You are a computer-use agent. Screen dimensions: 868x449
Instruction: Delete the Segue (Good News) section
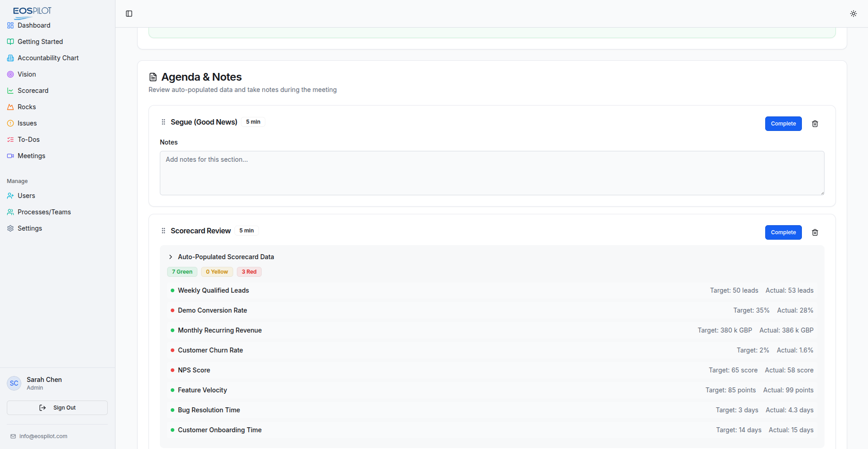coord(815,124)
